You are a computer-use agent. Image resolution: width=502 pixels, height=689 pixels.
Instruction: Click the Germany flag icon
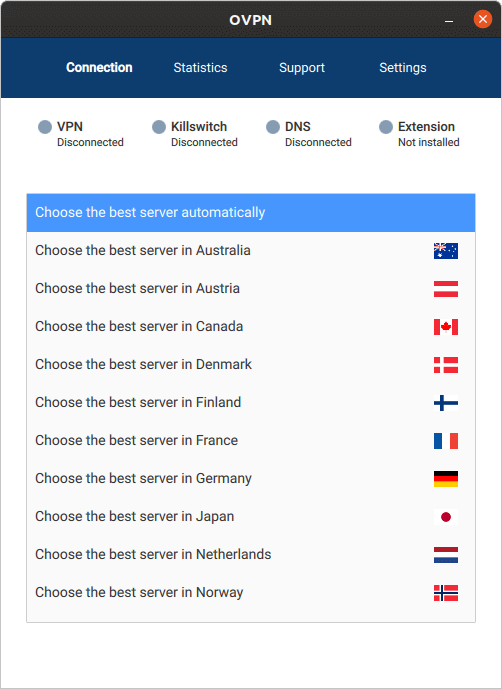point(446,479)
